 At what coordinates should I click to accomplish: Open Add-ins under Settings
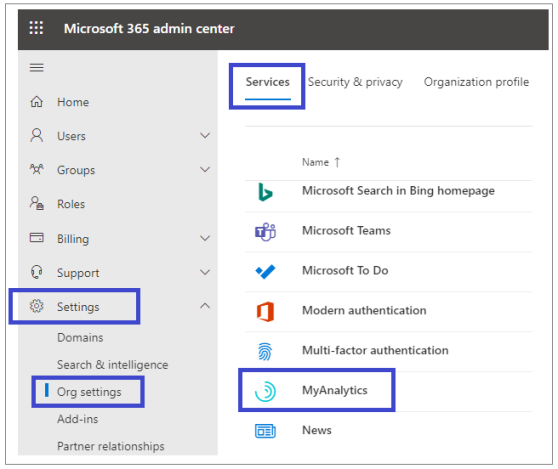click(78, 419)
